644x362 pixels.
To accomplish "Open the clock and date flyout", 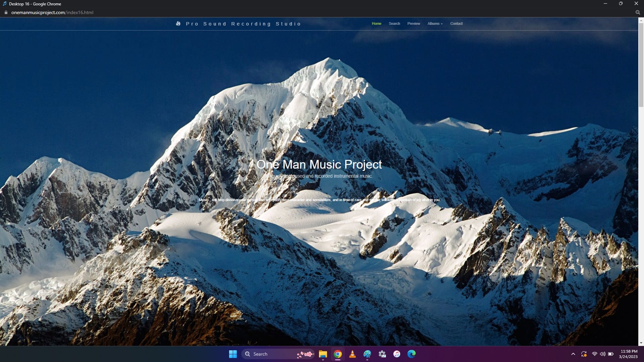I will pyautogui.click(x=628, y=354).
